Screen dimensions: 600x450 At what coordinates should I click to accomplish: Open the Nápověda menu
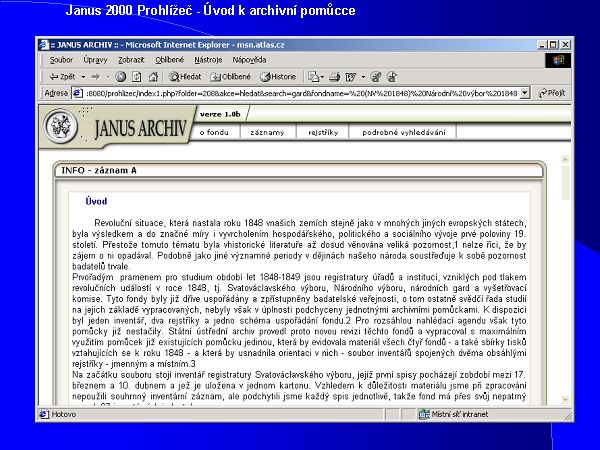pos(249,60)
